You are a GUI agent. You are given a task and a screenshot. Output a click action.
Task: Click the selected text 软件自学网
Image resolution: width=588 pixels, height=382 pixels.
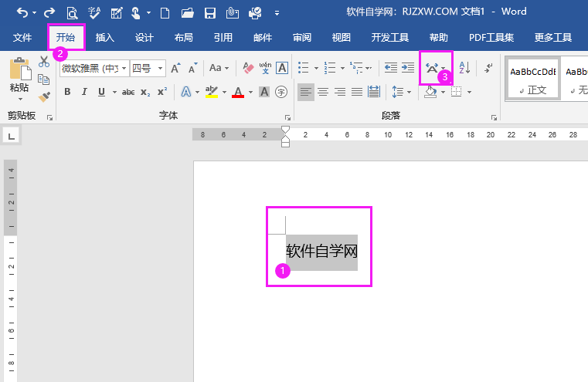[321, 252]
